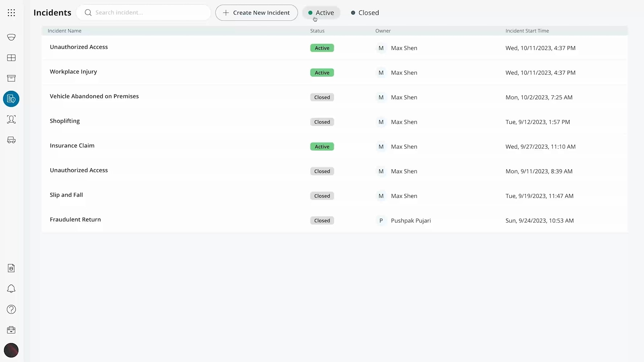Open the help question mark icon
Viewport: 644px width, 362px height.
pos(11,309)
